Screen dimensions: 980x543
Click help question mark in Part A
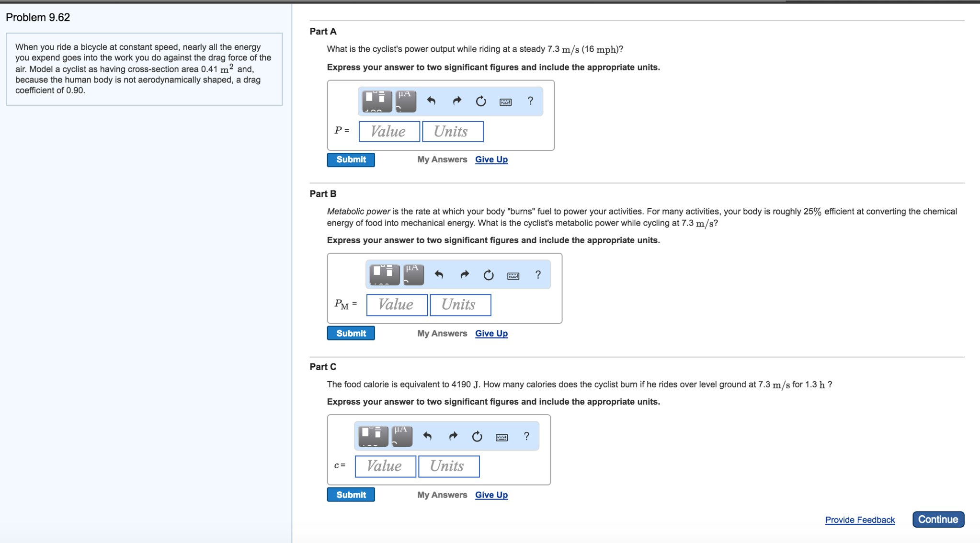coord(530,101)
